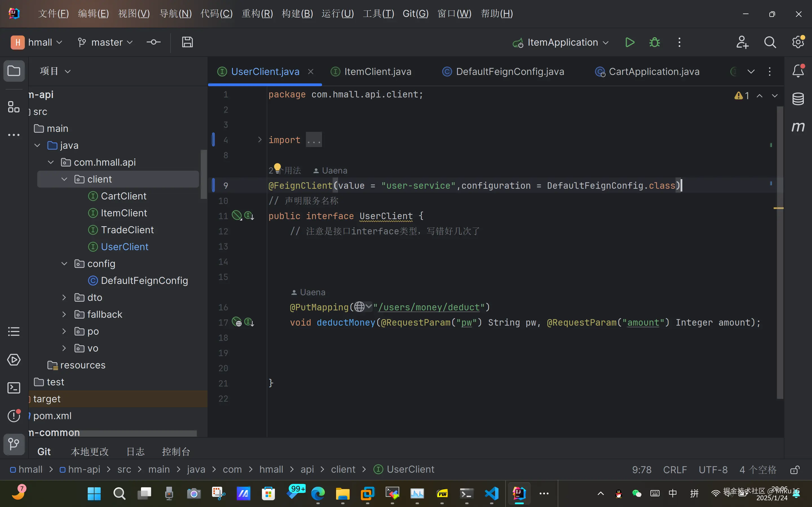
Task: Open the Database tool window
Action: [798, 99]
